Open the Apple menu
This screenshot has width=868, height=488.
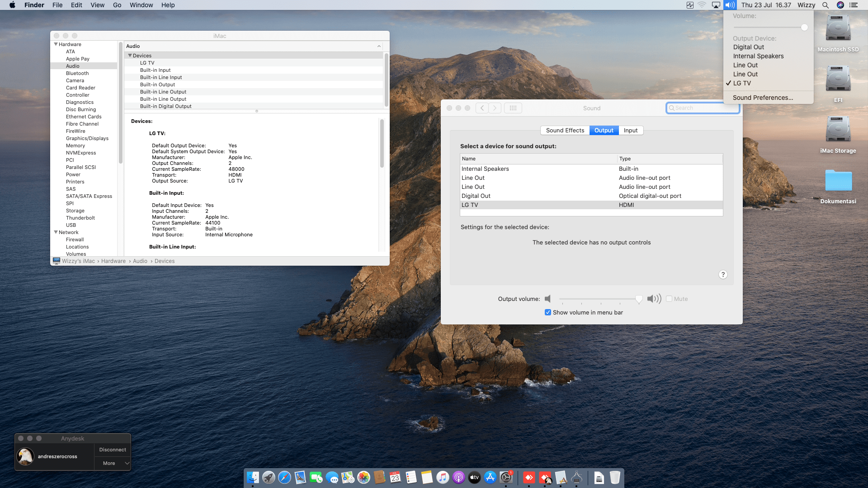pyautogui.click(x=12, y=5)
